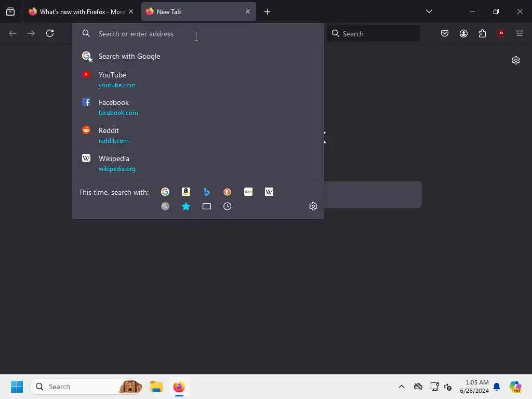Open File Explorer from taskbar

pos(156,387)
